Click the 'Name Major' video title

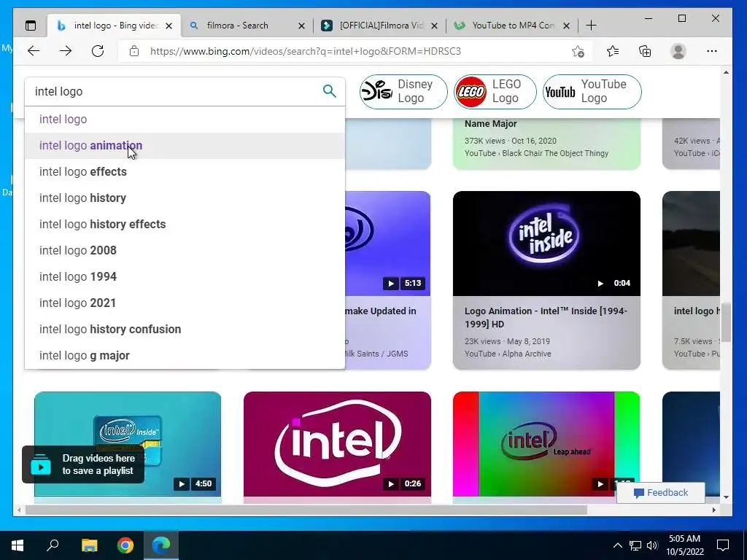tap(491, 123)
